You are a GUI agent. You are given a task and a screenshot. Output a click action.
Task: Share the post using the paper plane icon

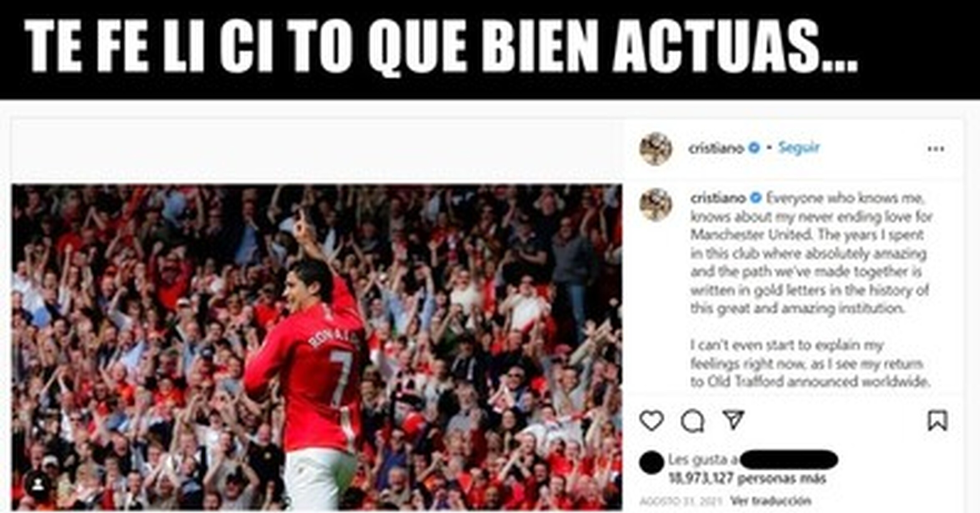tap(733, 420)
